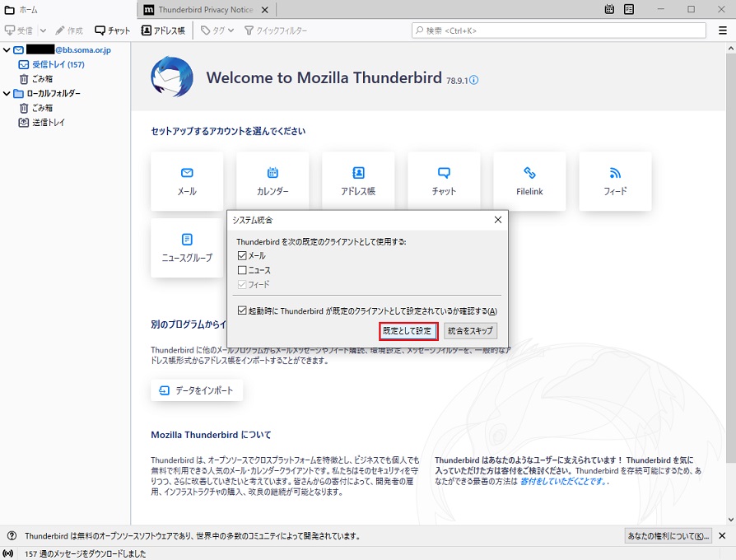This screenshot has width=736, height=560.
Task: Uncheck the メール checkbox
Action: coord(242,256)
